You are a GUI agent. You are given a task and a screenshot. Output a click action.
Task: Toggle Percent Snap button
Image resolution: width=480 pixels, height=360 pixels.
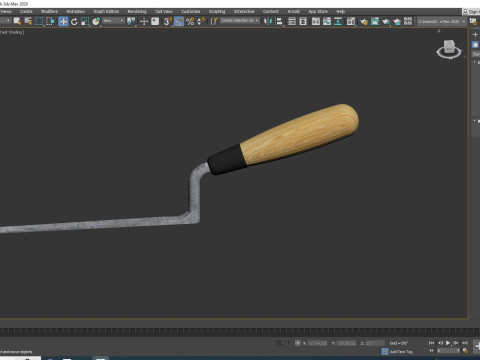[190, 22]
